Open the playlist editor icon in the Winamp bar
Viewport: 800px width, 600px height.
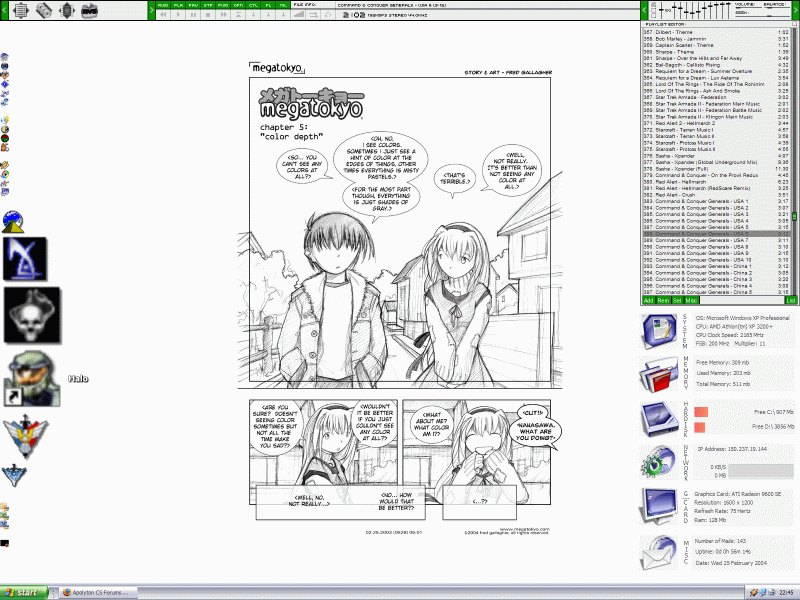pyautogui.click(x=20, y=10)
